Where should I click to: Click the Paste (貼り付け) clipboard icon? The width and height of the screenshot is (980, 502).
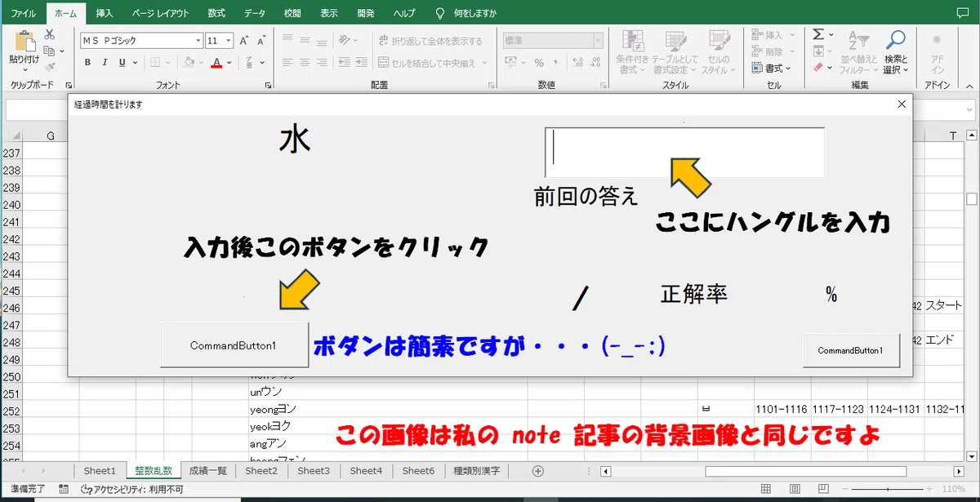coord(24,41)
